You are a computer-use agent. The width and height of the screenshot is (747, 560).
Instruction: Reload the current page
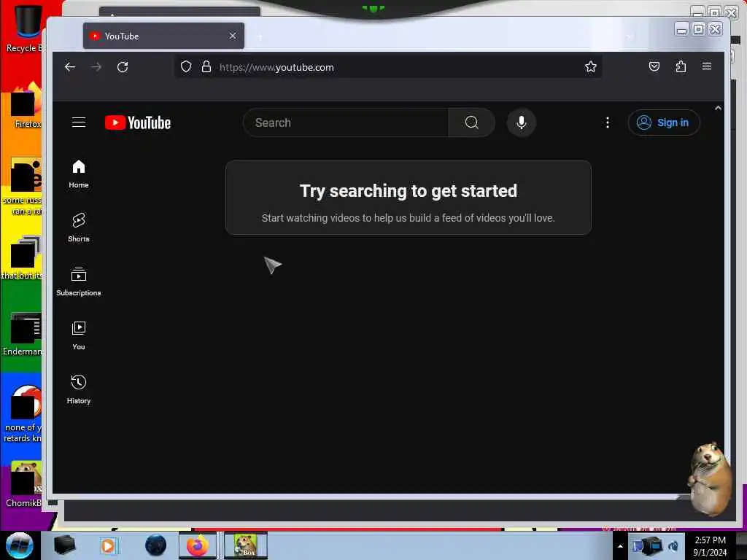[x=123, y=67]
